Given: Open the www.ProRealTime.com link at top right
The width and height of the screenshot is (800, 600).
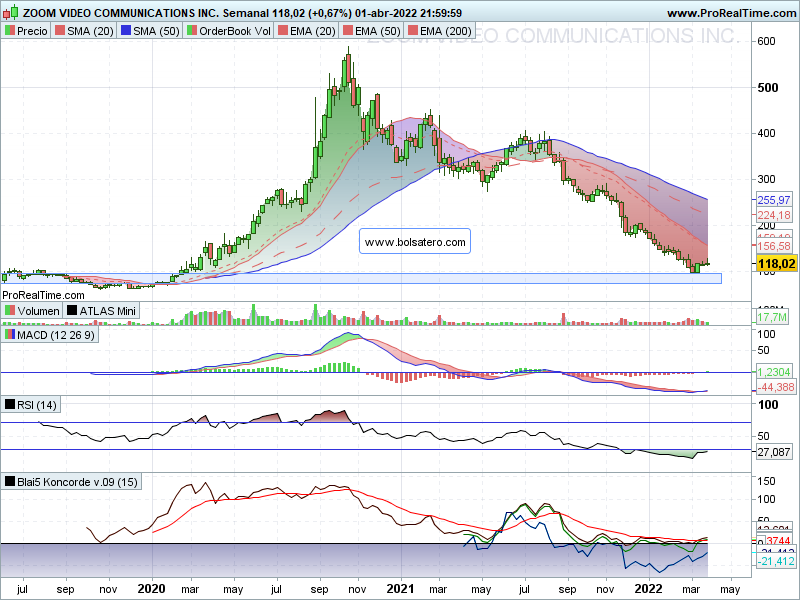Looking at the screenshot, I should click(x=731, y=13).
